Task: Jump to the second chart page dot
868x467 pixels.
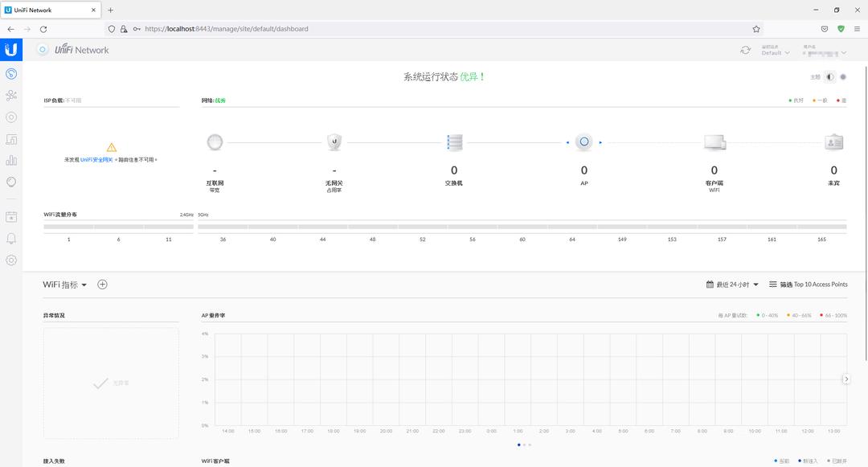Action: click(524, 444)
